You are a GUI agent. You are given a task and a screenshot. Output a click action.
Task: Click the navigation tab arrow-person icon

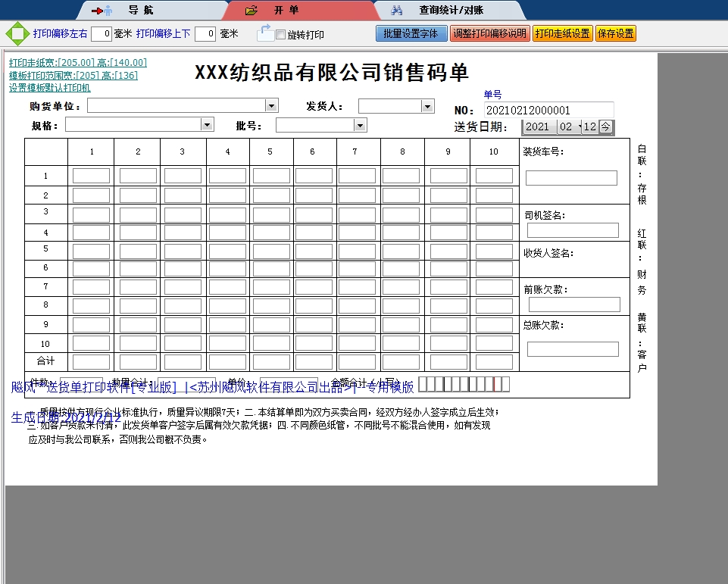pos(102,11)
